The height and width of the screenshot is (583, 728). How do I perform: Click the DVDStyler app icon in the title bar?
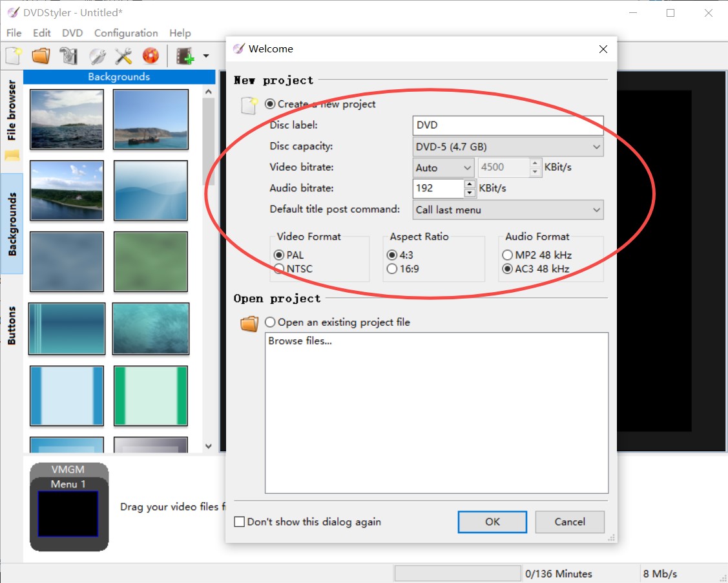(13, 12)
